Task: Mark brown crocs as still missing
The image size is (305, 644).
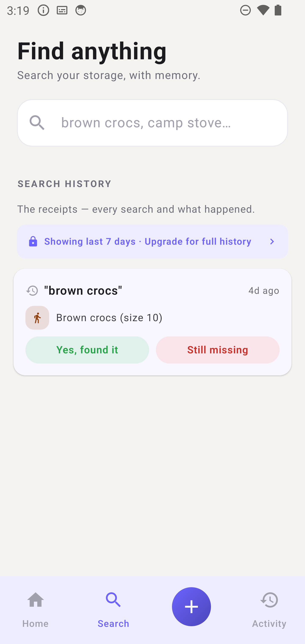Action: pyautogui.click(x=217, y=350)
